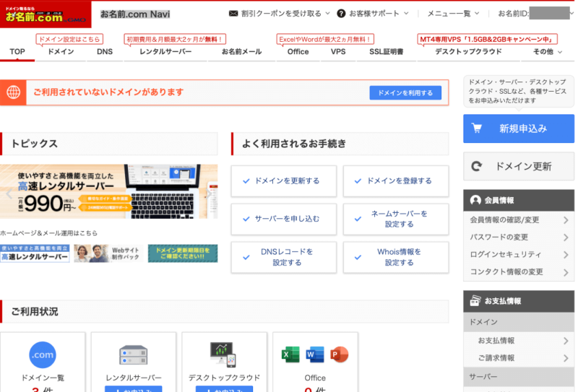Click the お名前.com Navi header title
Screen dimensions: 578x392
pyautogui.click(x=135, y=14)
